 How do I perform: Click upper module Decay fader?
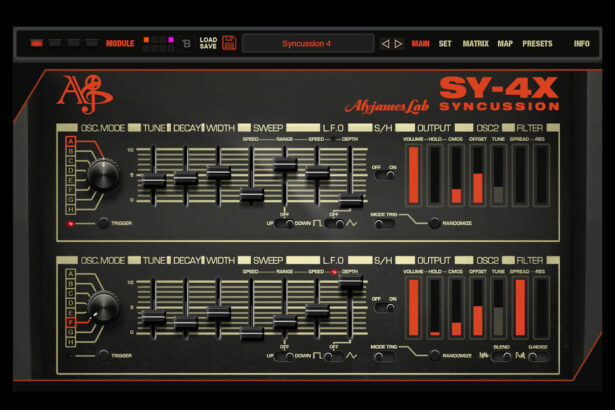[186, 178]
